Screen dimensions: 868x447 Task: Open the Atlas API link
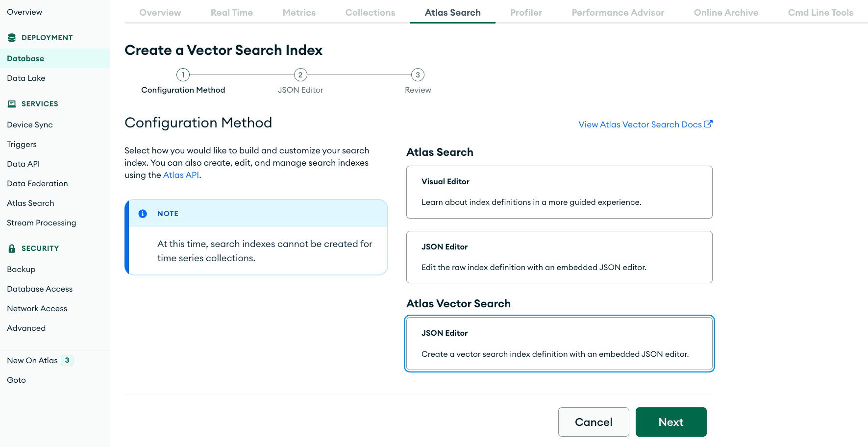click(181, 175)
